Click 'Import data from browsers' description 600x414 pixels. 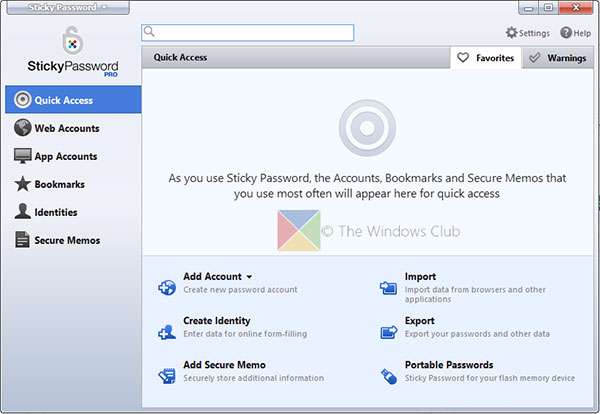(475, 294)
